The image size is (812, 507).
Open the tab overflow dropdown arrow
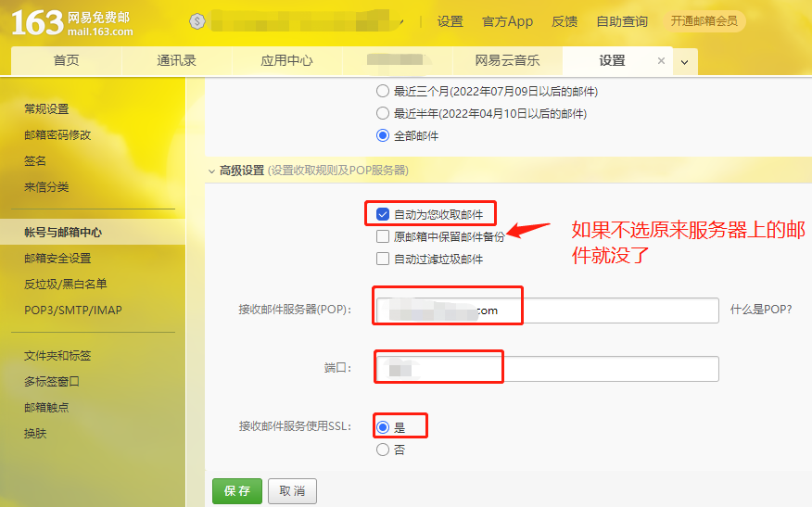tap(685, 62)
